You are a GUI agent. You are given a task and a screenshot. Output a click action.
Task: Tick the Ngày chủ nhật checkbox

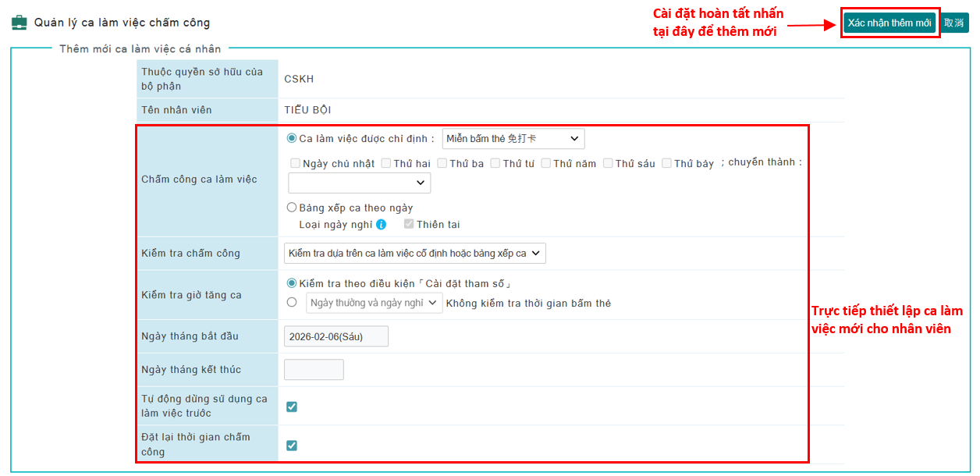coord(296,164)
